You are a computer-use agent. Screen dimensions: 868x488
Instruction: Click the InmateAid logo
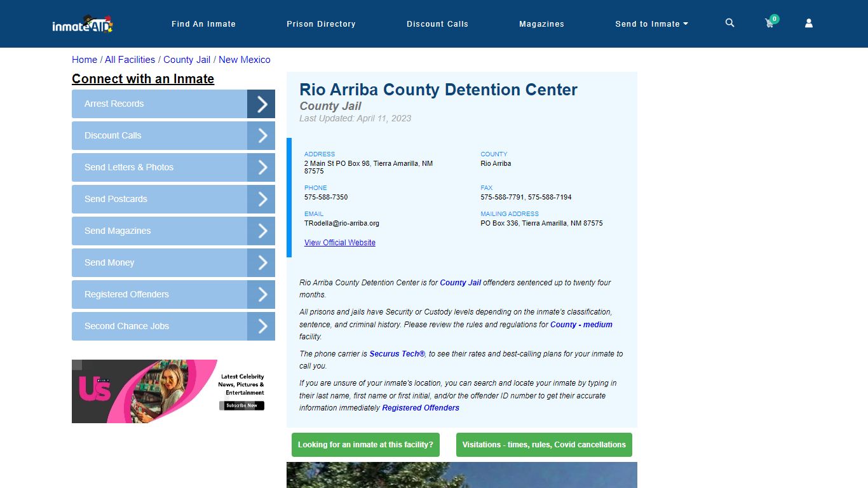click(x=83, y=24)
